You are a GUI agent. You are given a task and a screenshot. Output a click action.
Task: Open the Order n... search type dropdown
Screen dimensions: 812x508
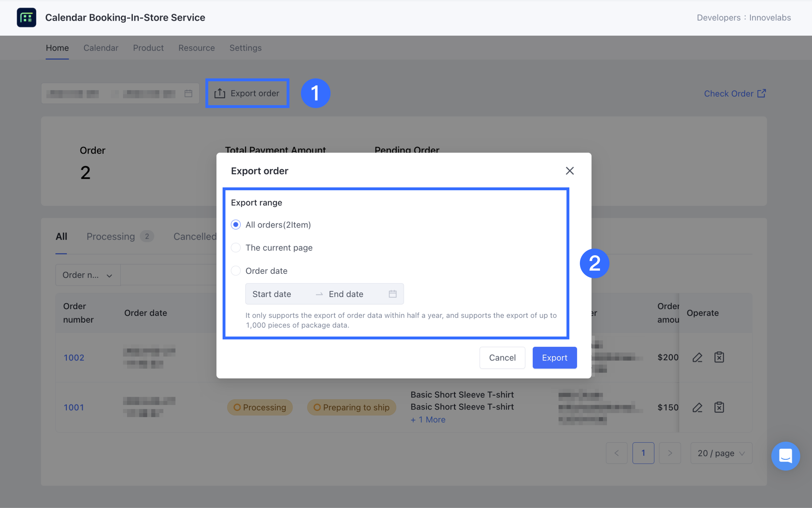88,275
